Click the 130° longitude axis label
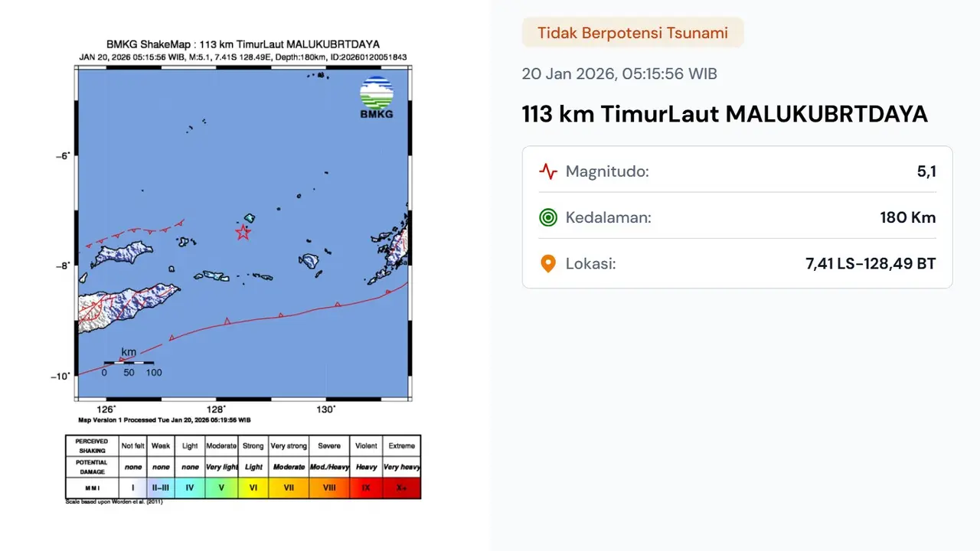This screenshot has height=551, width=980. tap(326, 409)
